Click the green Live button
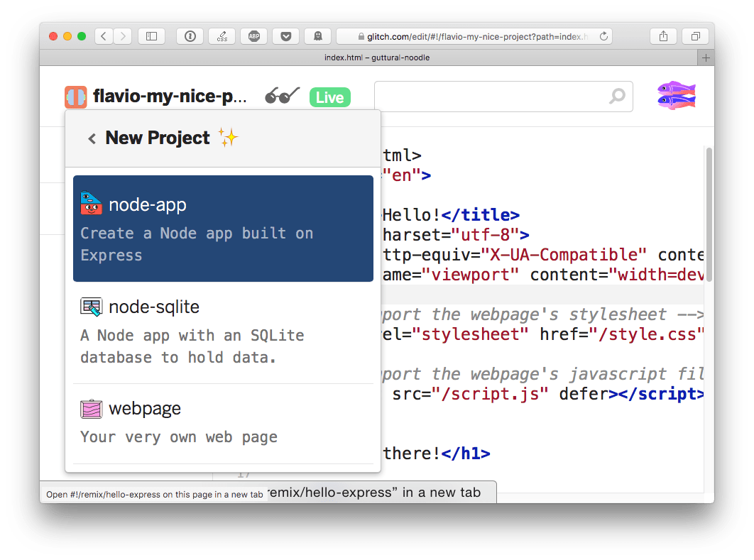Viewport: 754px width, 560px height. point(329,98)
